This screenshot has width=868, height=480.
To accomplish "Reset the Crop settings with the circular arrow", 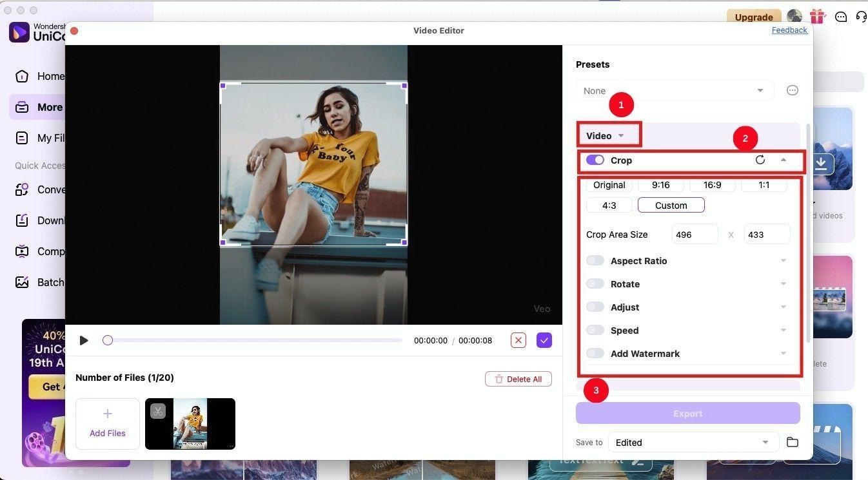I will pyautogui.click(x=760, y=160).
